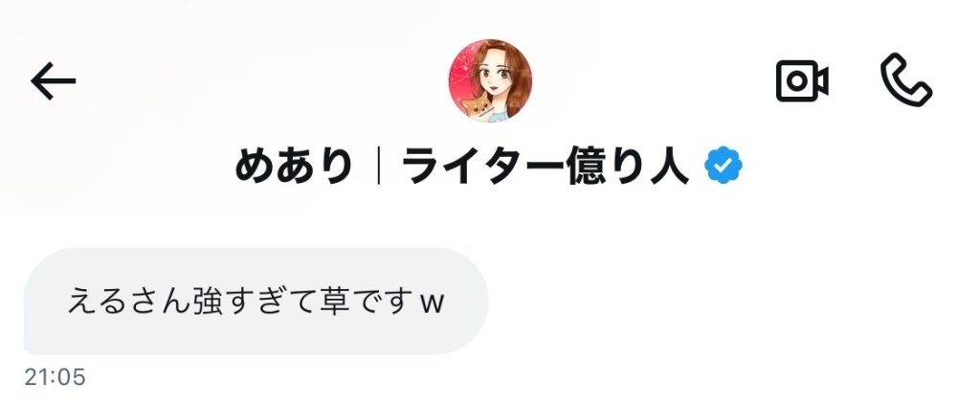The image size is (980, 405).
Task: Click the camera lens inside the video icon
Action: [796, 81]
